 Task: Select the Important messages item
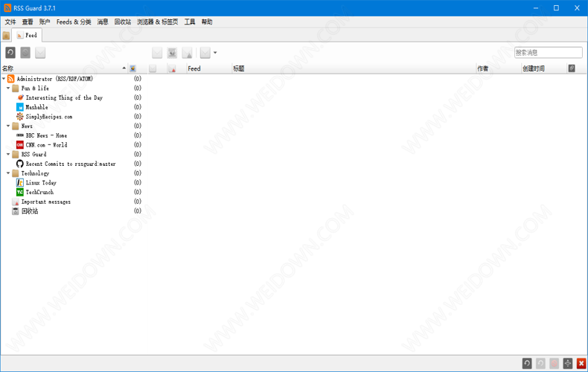point(45,202)
